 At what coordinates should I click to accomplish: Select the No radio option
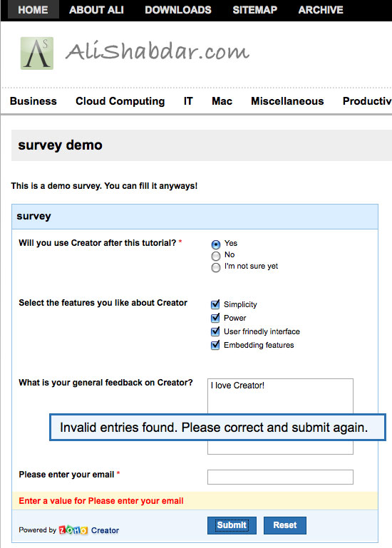click(x=216, y=256)
